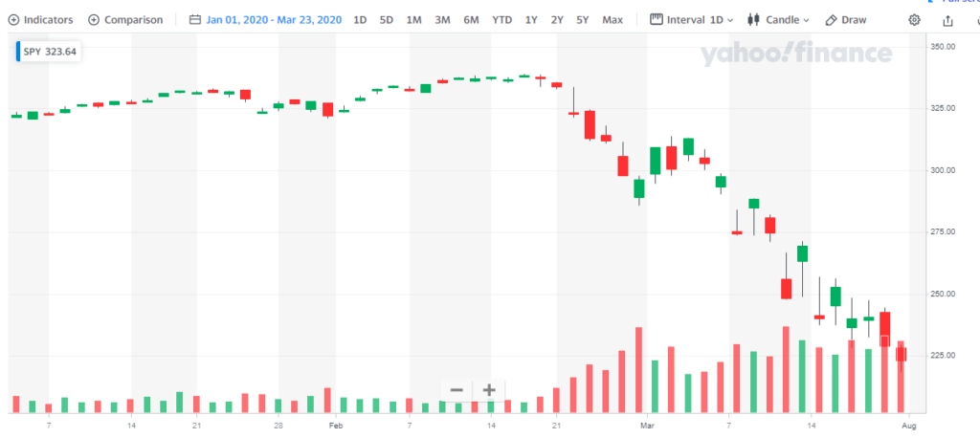980x438 pixels.
Task: Select the 1D range
Action: pos(360,20)
